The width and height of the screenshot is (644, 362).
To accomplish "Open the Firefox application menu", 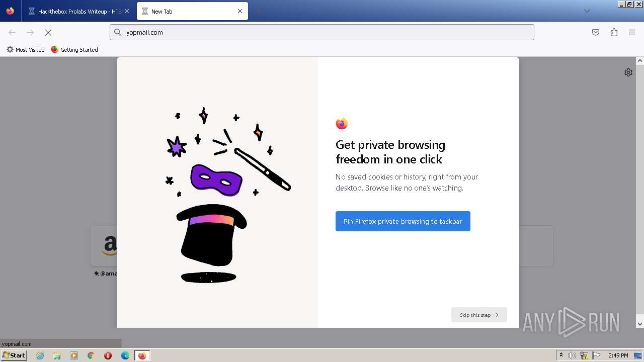I will pos(632,32).
